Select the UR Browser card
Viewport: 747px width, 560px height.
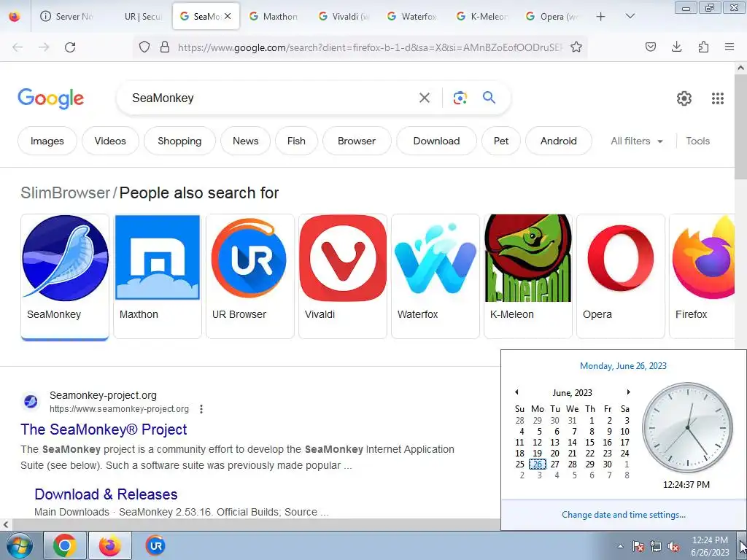[x=250, y=276]
